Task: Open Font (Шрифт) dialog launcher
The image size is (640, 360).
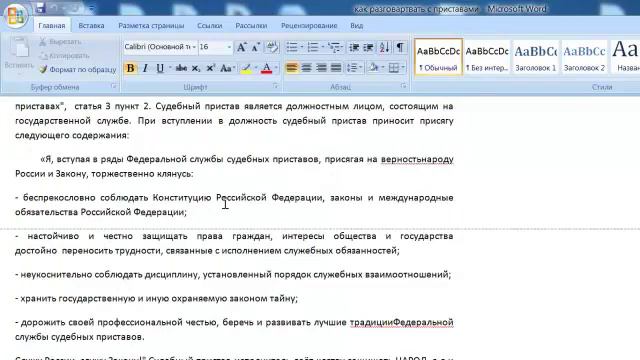Action: point(276,86)
